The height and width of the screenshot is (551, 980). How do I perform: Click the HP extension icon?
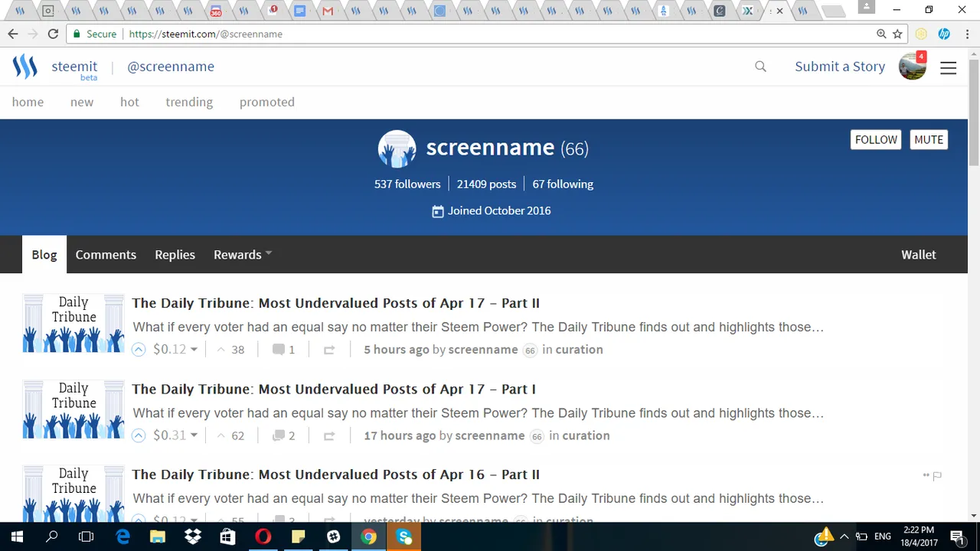[944, 34]
